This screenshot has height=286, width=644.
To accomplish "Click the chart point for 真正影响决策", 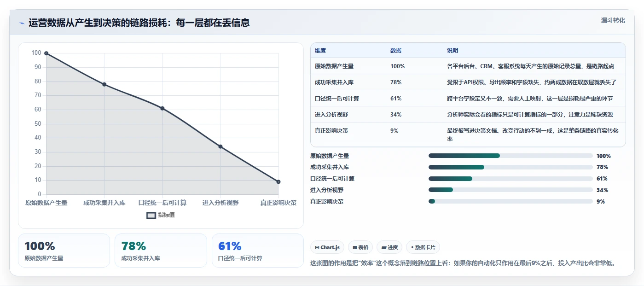I will click(278, 182).
